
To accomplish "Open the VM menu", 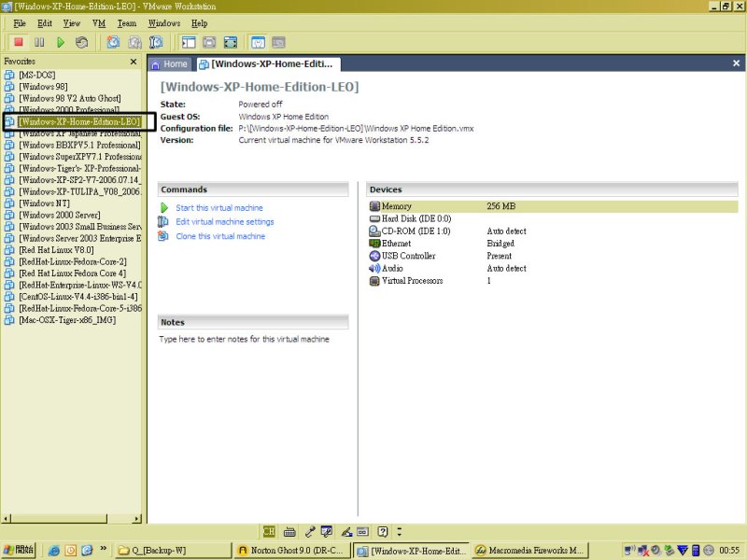I will pyautogui.click(x=99, y=23).
